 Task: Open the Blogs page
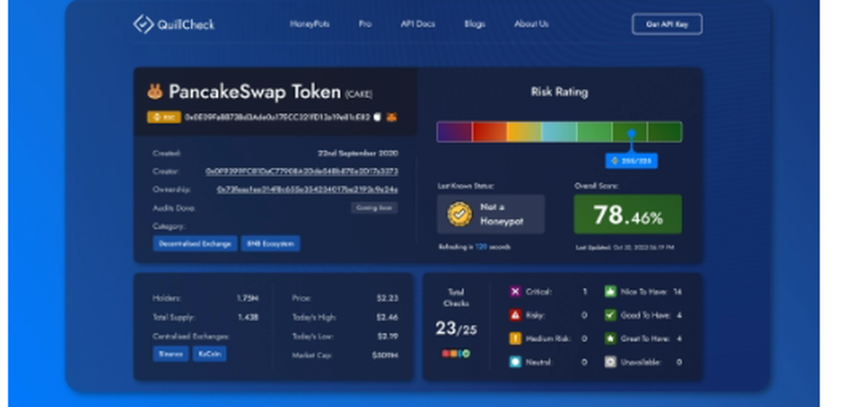(x=475, y=23)
